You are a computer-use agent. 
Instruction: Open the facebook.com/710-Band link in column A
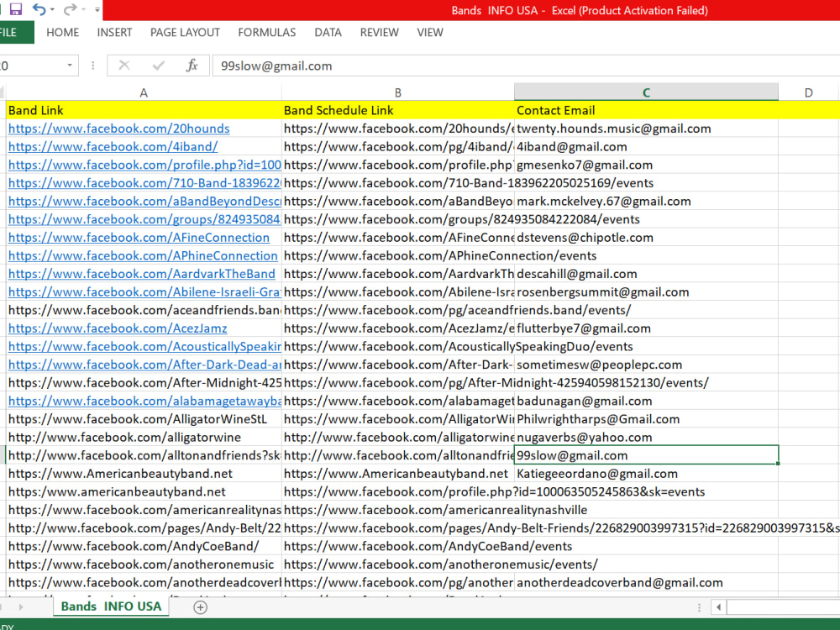144,183
